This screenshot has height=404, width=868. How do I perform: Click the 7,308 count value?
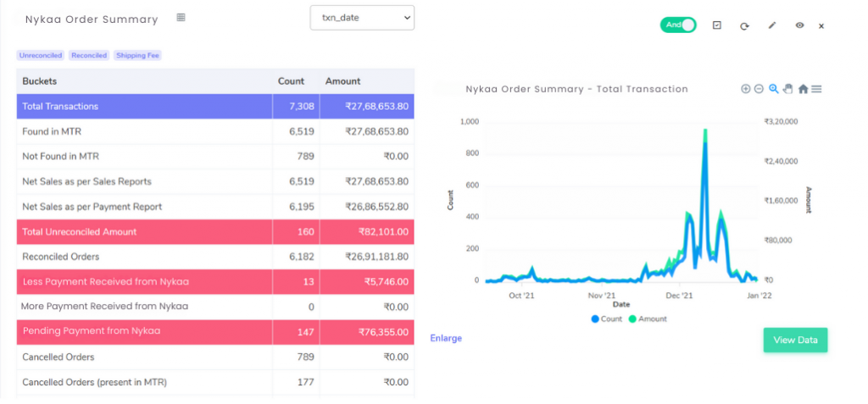click(x=301, y=106)
